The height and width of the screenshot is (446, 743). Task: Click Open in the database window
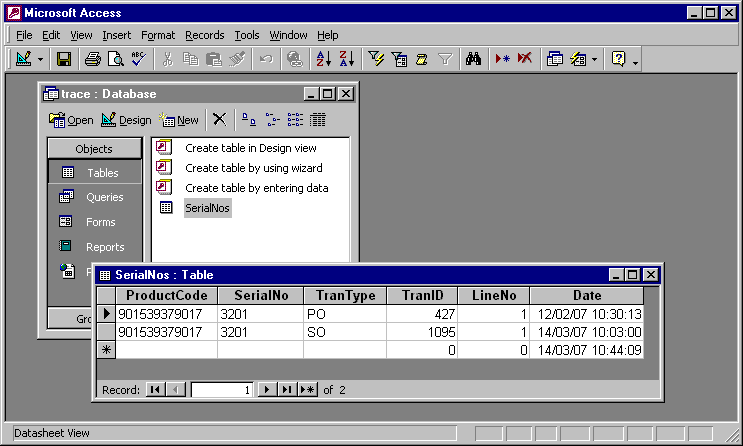click(x=71, y=120)
